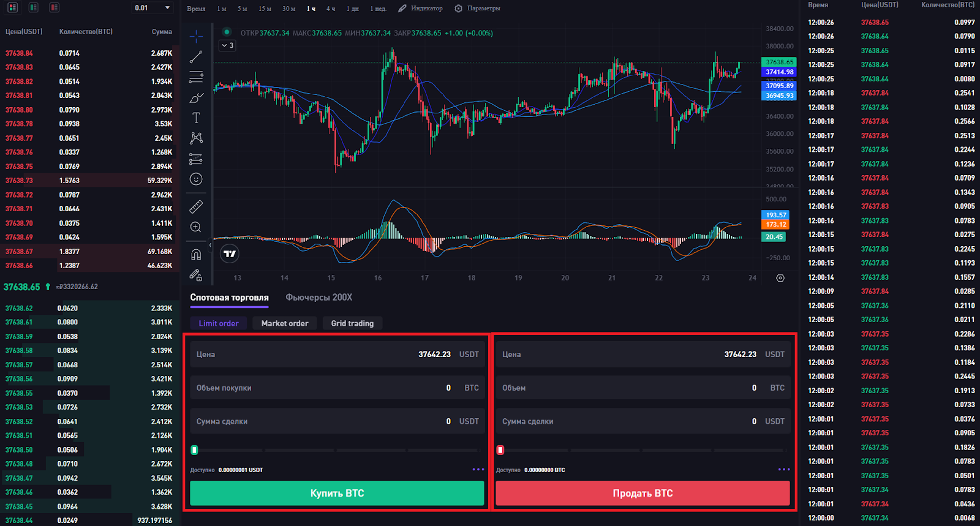Select the Grid trading type
Screen dimensions: 980x526
(x=352, y=323)
